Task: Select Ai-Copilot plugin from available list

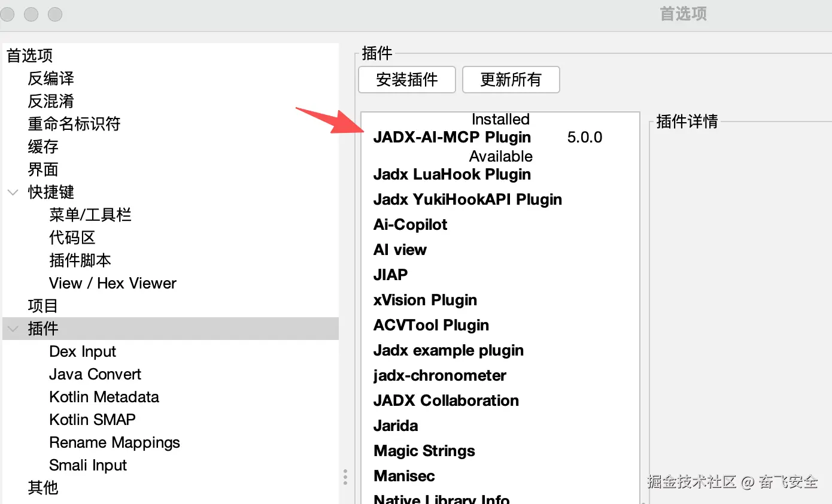Action: click(x=411, y=225)
